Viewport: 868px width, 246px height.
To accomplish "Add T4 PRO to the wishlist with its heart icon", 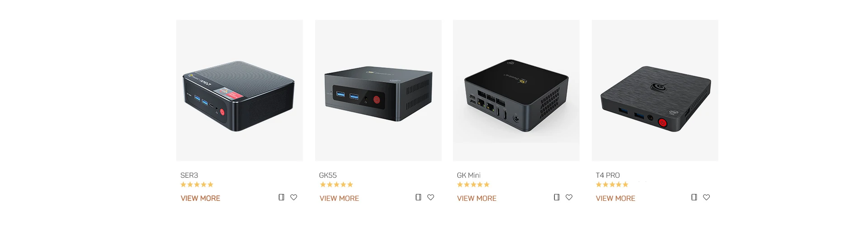I will (707, 197).
